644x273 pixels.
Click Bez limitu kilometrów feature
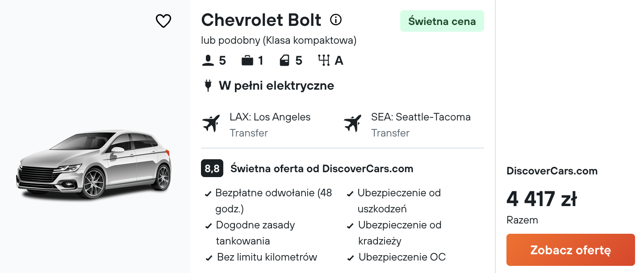pyautogui.click(x=267, y=257)
